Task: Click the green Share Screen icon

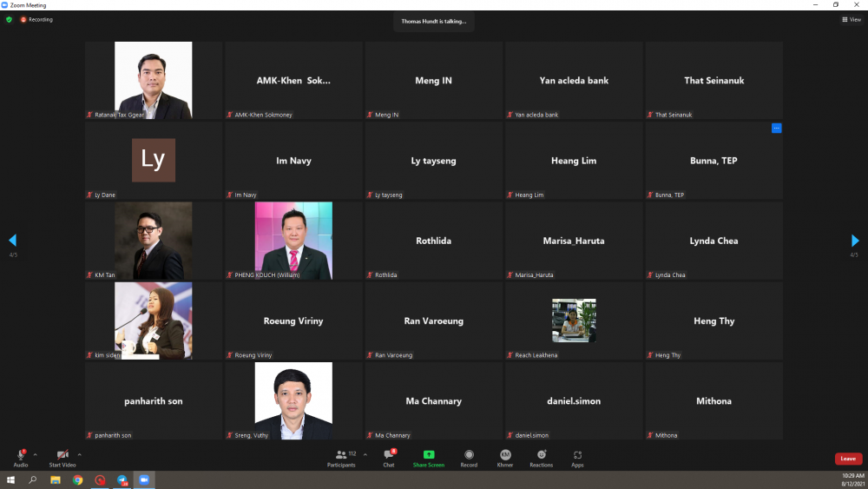Action: [x=429, y=455]
